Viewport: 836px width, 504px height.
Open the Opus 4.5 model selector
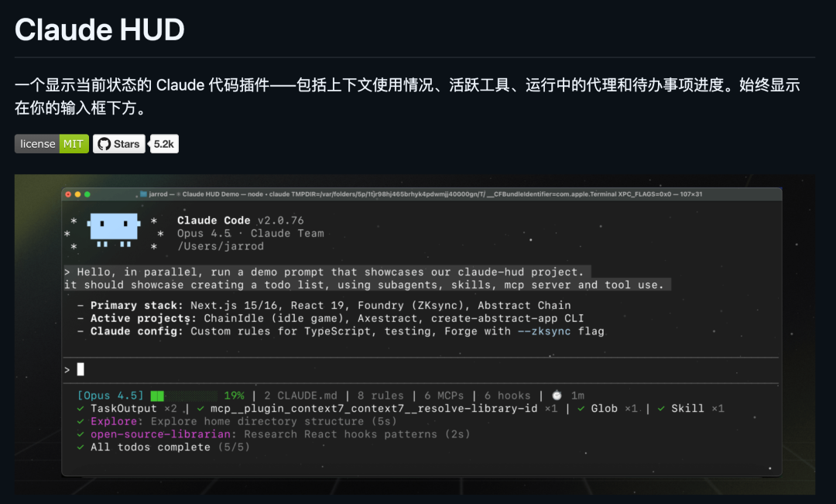pyautogui.click(x=111, y=395)
